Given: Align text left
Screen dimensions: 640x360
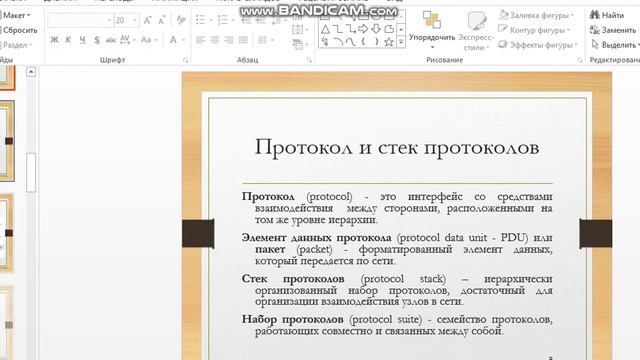Looking at the screenshot, I should click(200, 40).
